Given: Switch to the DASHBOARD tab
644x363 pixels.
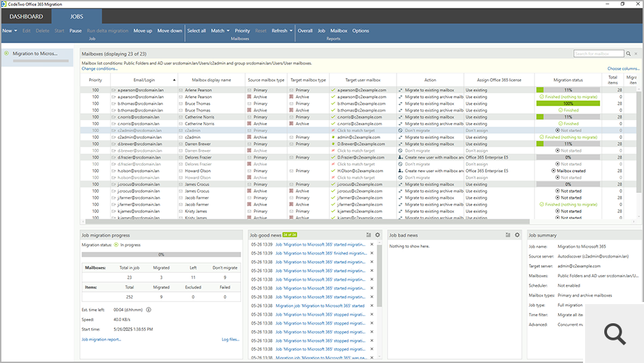Looking at the screenshot, I should click(x=26, y=16).
